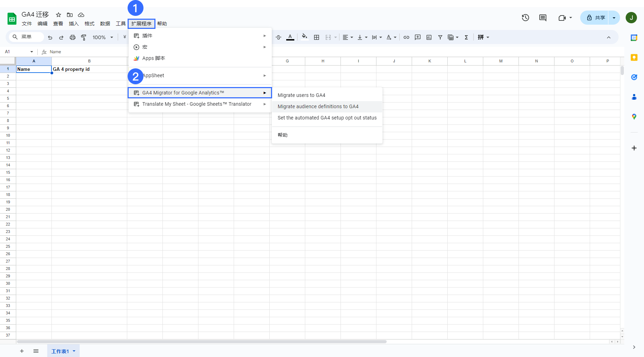Open the name box dropdown arrow
This screenshot has width=644, height=357.
click(32, 52)
